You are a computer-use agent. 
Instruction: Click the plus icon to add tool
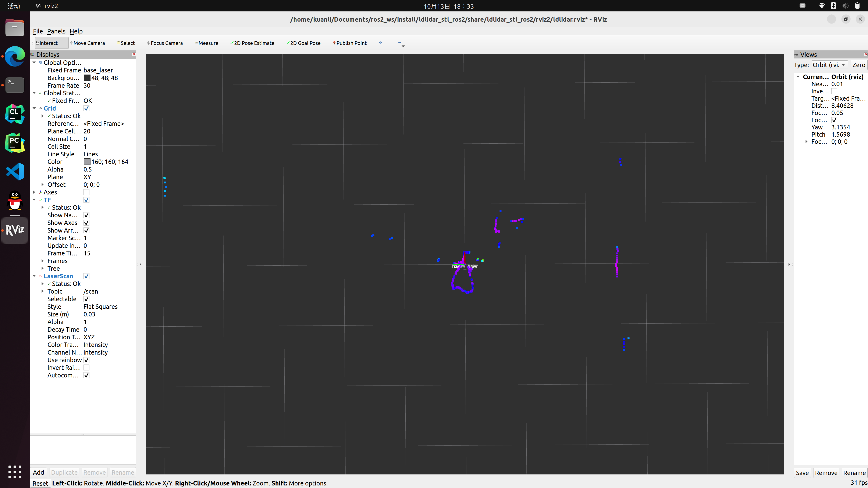[x=380, y=43]
